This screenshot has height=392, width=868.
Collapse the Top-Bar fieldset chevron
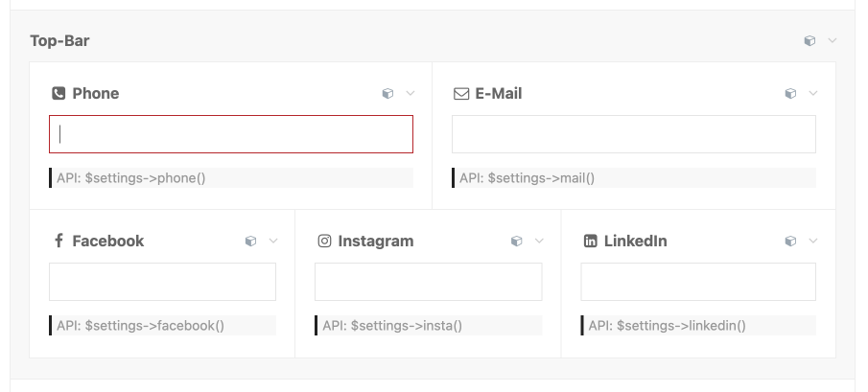point(833,41)
